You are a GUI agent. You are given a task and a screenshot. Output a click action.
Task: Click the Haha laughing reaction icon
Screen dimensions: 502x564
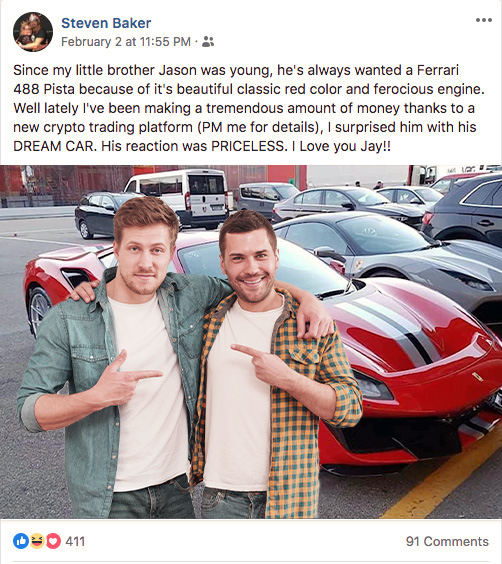click(x=37, y=541)
